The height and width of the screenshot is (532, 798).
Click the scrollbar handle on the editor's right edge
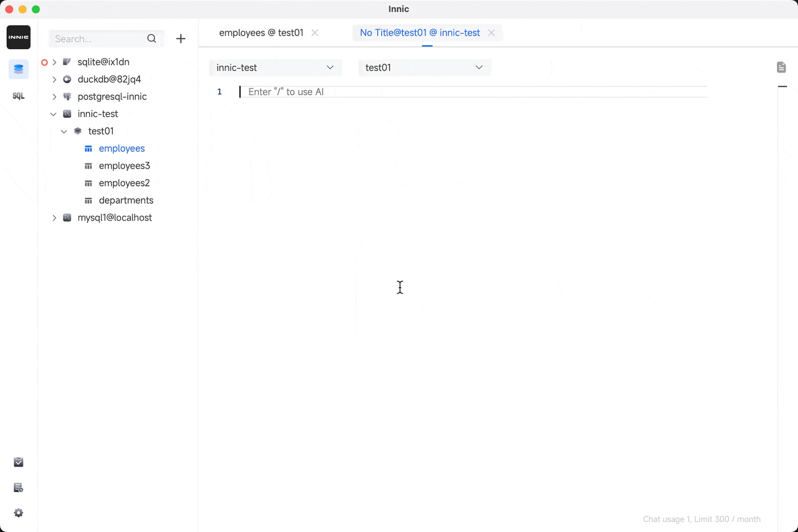(783, 86)
